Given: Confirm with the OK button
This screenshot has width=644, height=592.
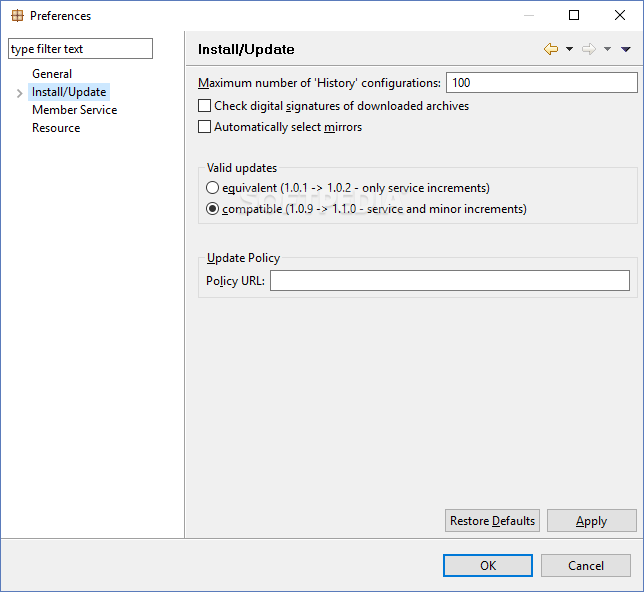Looking at the screenshot, I should [x=488, y=566].
